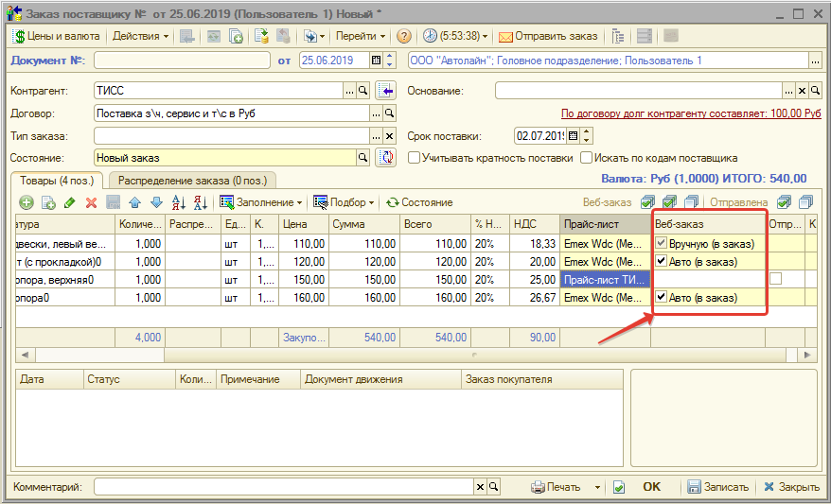Click scrollbar left arrow of goods table
This screenshot has width=831, height=504.
point(25,355)
